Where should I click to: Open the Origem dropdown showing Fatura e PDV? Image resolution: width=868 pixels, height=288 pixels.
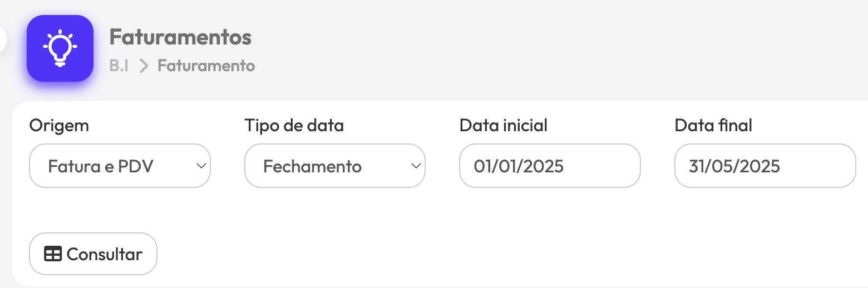tap(120, 166)
